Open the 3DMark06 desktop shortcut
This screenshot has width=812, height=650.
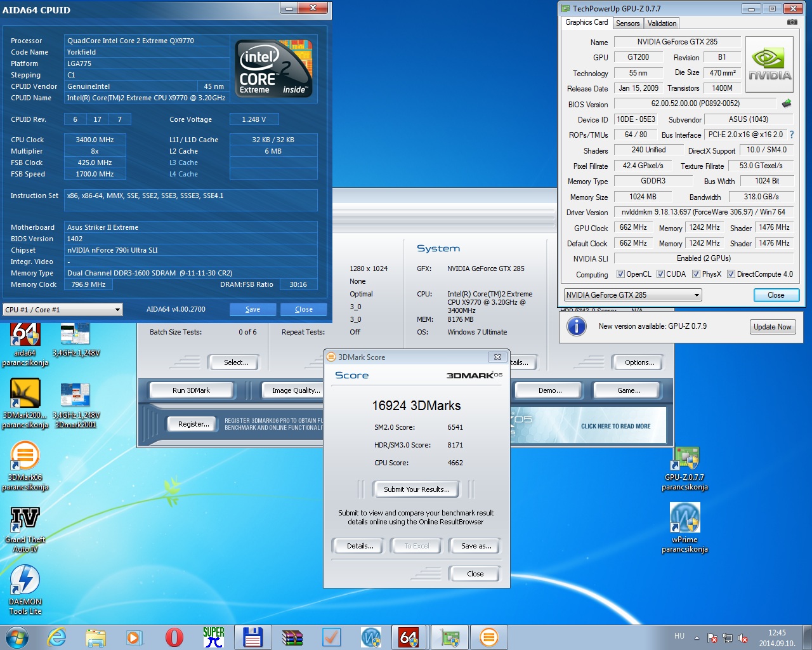[x=25, y=467]
